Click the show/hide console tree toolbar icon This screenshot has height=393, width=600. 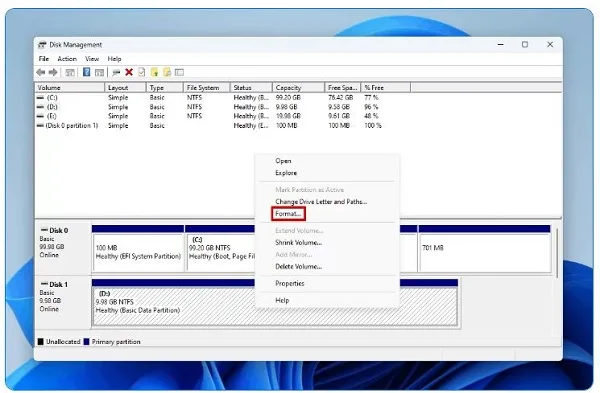click(70, 72)
